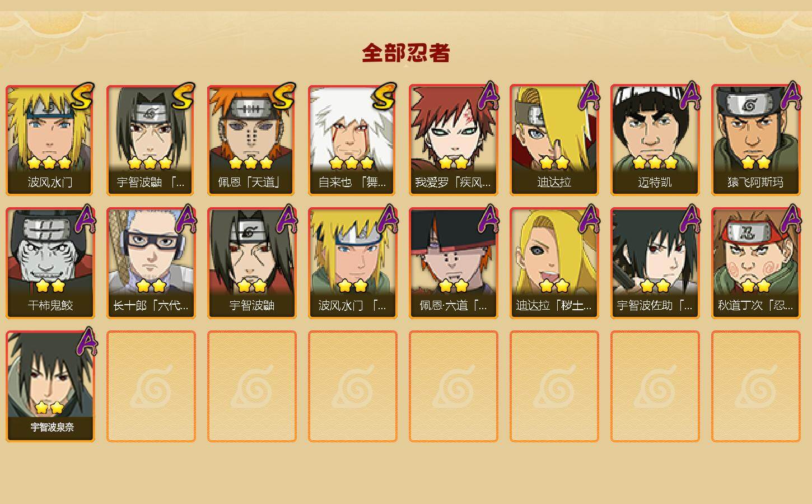Viewport: 812px width, 504px height.
Task: Select the 波风水门 S-rank ninja card
Action: coord(50,140)
